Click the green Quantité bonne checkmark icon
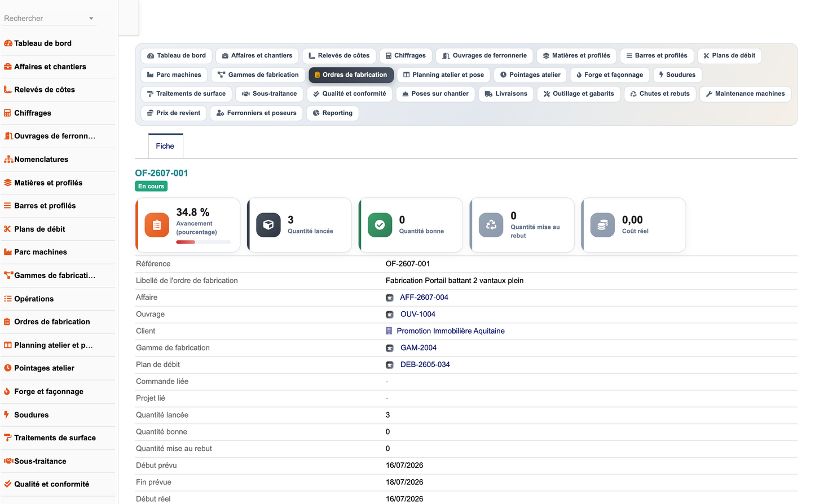This screenshot has height=504, width=815. pos(380,225)
